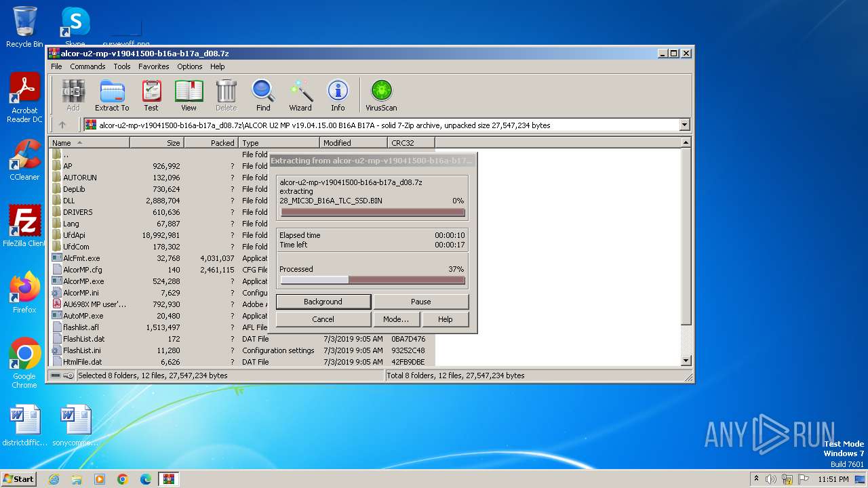This screenshot has width=868, height=488.
Task: Go up one folder arrow
Action: [x=62, y=125]
